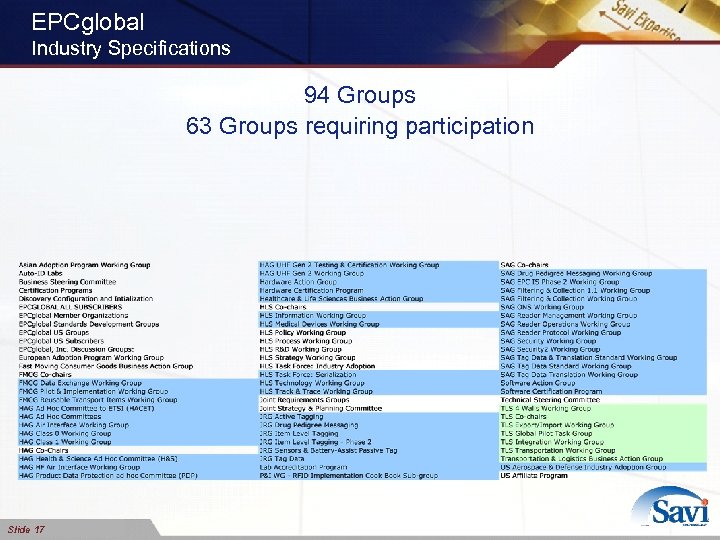Select "TLS Global Pilot Task Group"
The image size is (720, 540).
click(546, 433)
